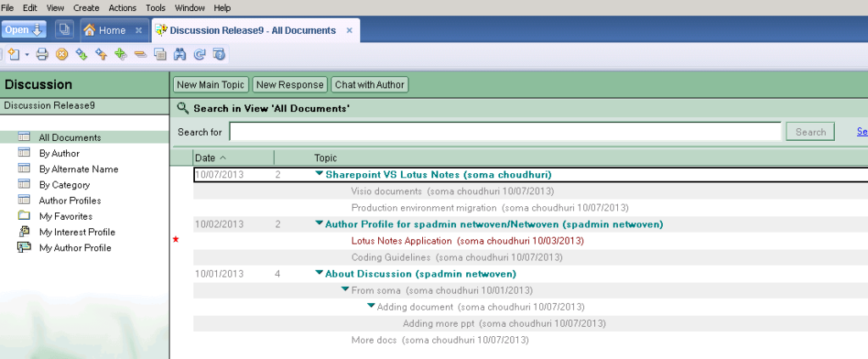Select the unread Lotus Notes Application response
The width and height of the screenshot is (868, 359).
(467, 241)
